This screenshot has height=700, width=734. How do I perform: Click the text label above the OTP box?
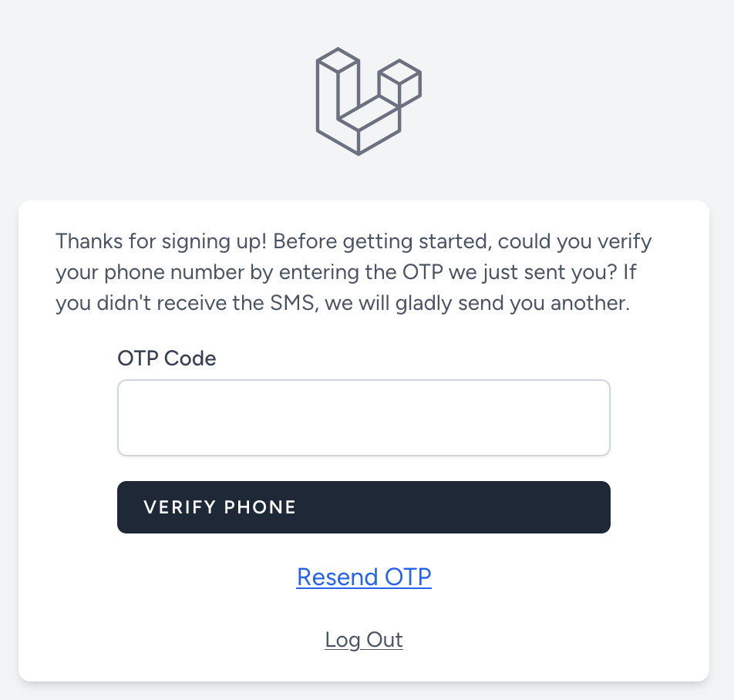(167, 358)
